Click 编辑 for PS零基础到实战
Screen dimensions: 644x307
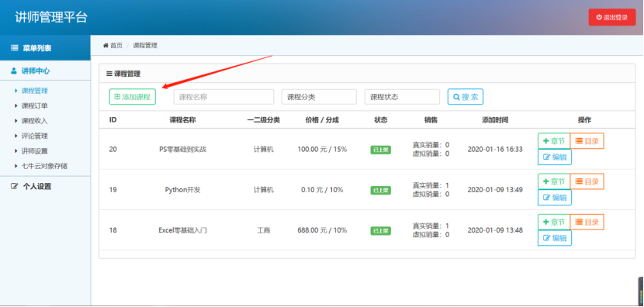[x=555, y=157]
